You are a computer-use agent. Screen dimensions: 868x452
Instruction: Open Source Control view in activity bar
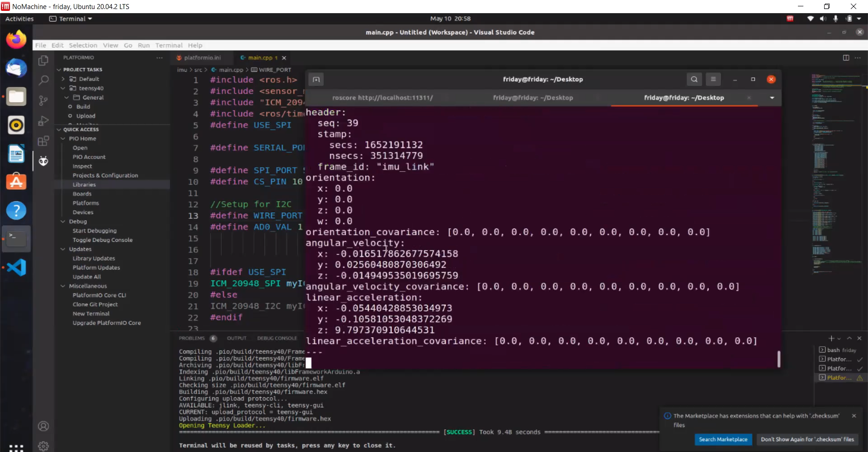(x=43, y=100)
